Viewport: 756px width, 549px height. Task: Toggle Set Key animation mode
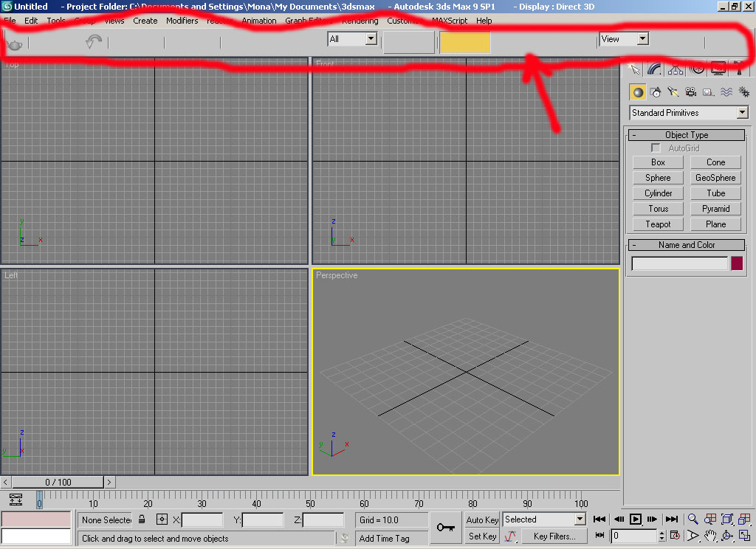click(482, 536)
